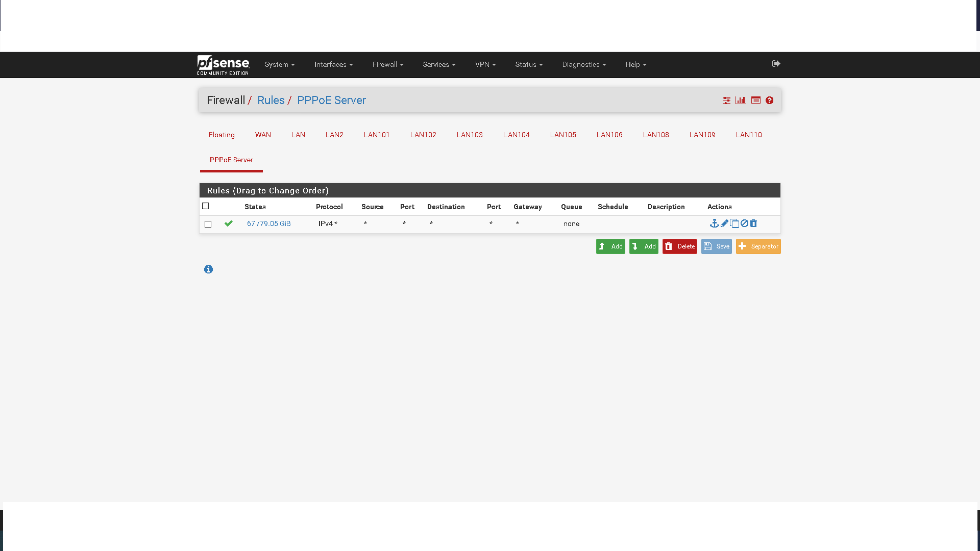Expand the Help menu
Screen dimensions: 980x551
point(636,65)
